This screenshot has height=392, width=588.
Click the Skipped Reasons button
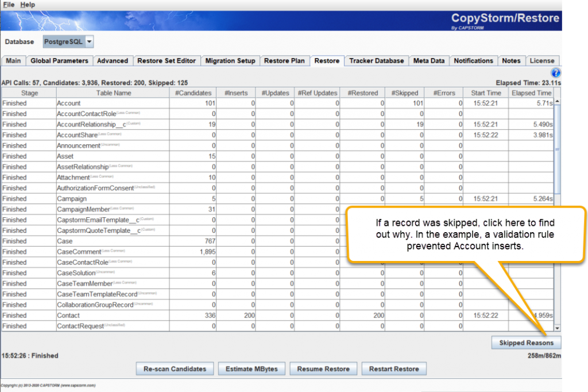click(526, 343)
